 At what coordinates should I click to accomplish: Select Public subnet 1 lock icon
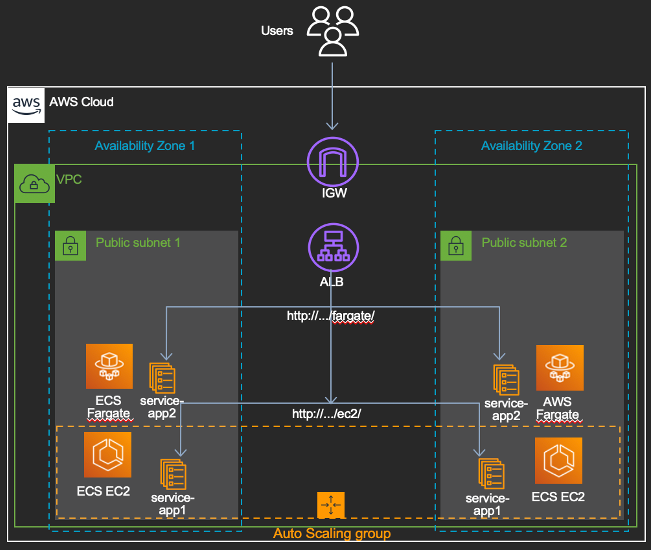[71, 246]
